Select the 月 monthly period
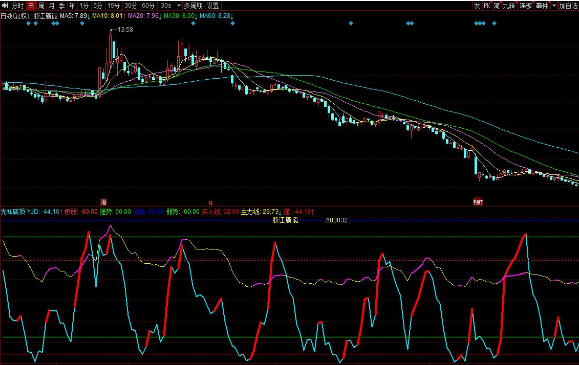The width and height of the screenshot is (579, 365). pyautogui.click(x=51, y=6)
